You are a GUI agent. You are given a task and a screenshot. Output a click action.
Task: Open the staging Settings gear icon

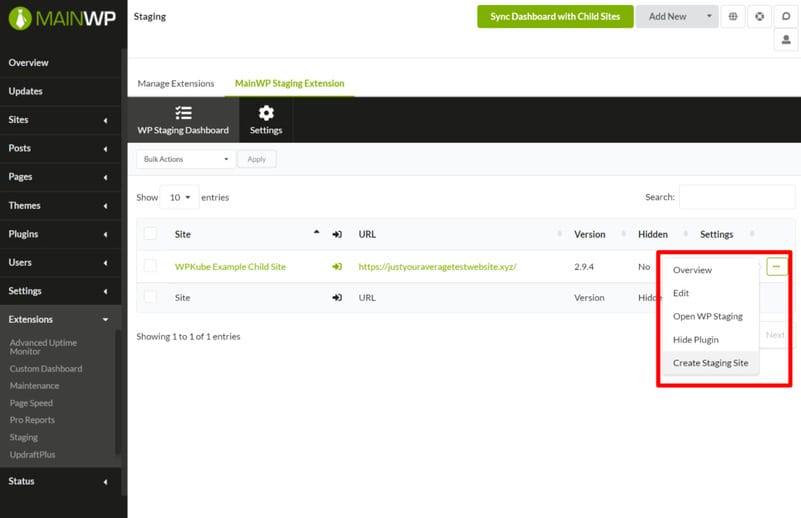click(x=266, y=113)
